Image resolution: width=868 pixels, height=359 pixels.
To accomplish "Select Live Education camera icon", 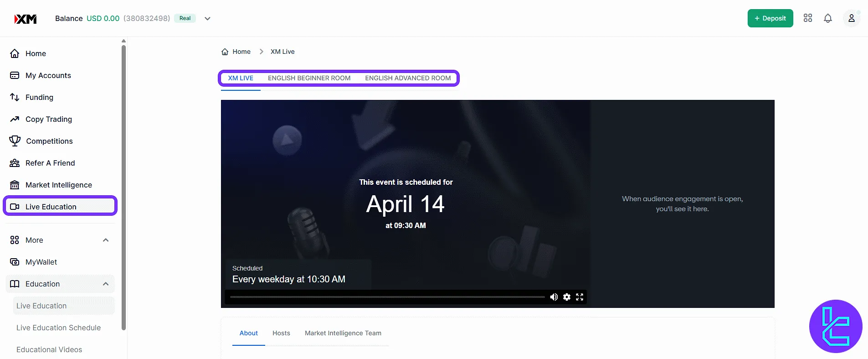I will pos(15,207).
